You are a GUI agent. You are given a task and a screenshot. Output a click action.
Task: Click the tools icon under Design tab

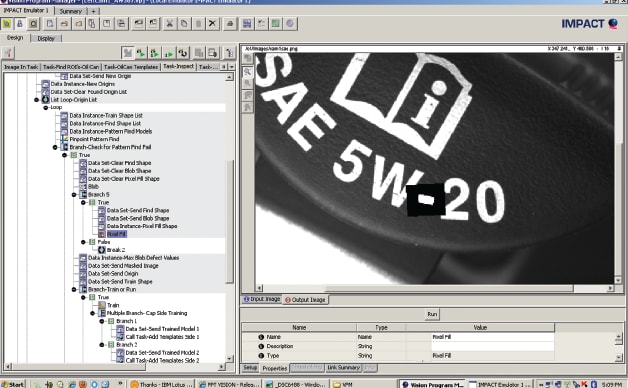click(x=8, y=52)
